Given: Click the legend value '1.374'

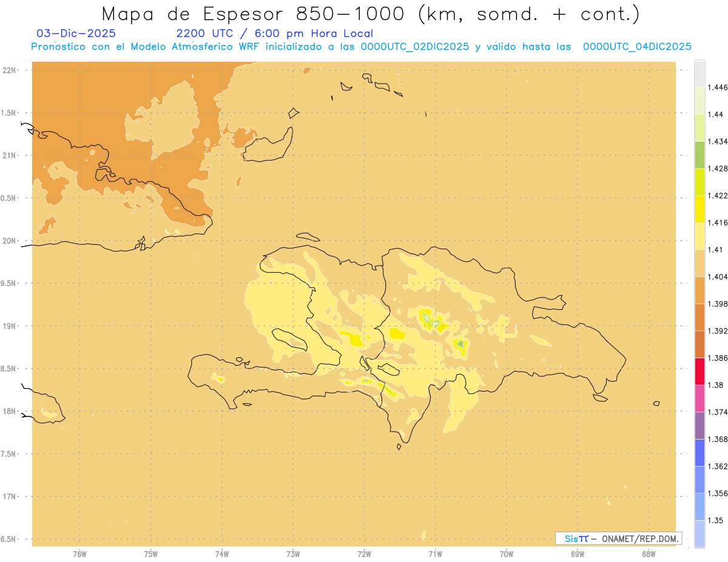Looking at the screenshot, I should [718, 412].
